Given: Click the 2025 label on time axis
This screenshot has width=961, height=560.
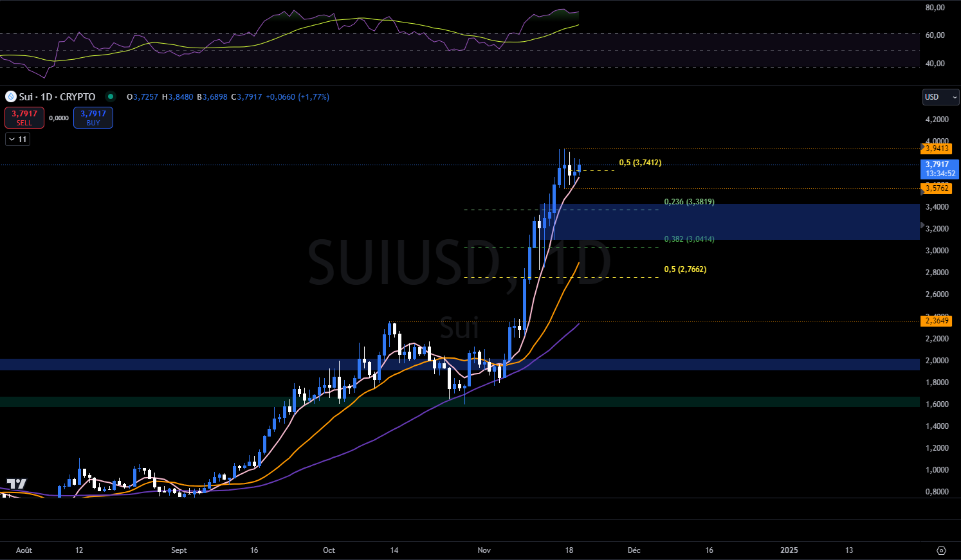Looking at the screenshot, I should tap(789, 550).
